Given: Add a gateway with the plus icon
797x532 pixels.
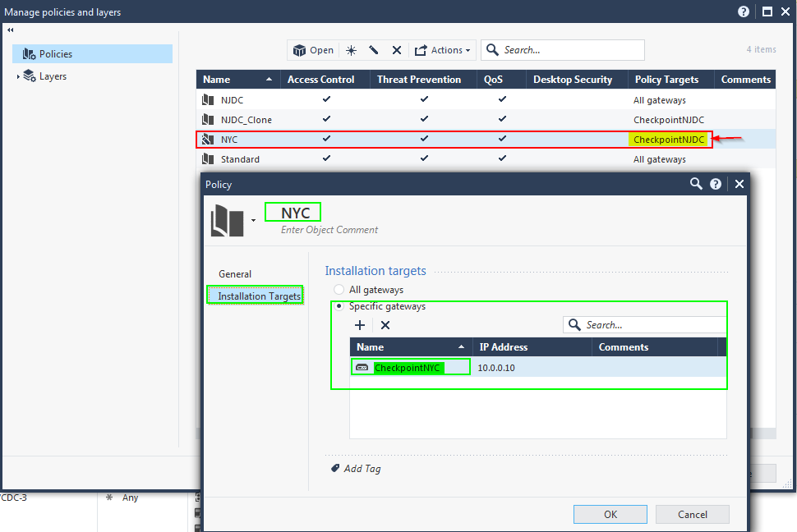Looking at the screenshot, I should 360,325.
